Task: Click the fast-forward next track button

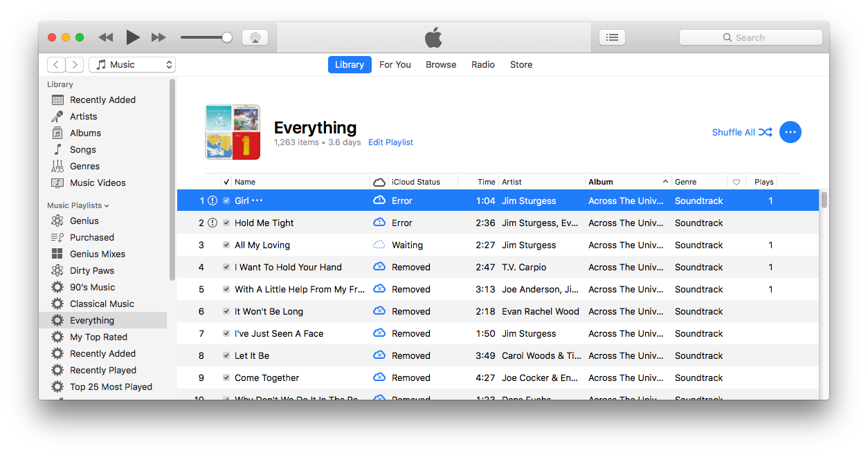Action: 159,37
